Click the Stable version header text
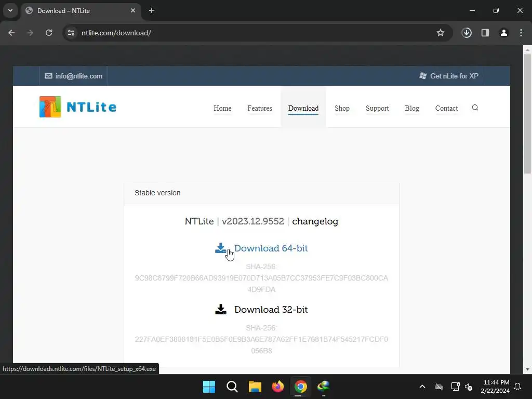 157,193
